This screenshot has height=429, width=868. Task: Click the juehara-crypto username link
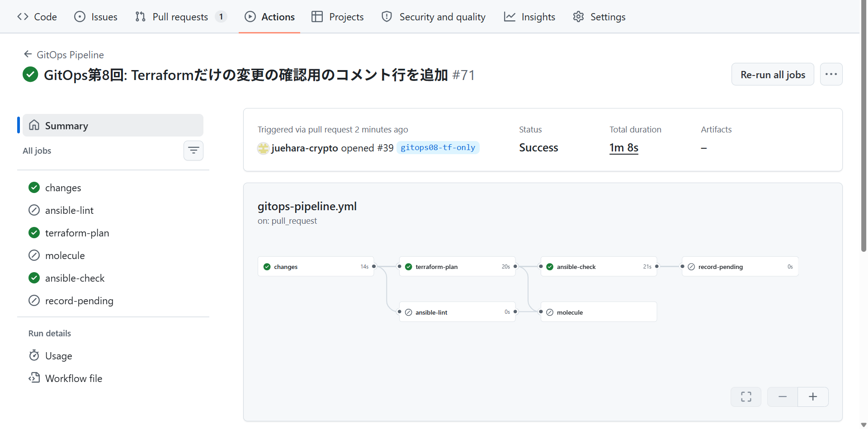(x=305, y=148)
